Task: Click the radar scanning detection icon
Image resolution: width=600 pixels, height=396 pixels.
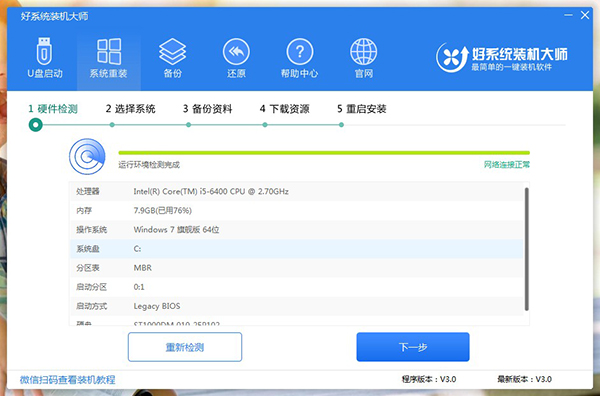Action: pos(87,156)
